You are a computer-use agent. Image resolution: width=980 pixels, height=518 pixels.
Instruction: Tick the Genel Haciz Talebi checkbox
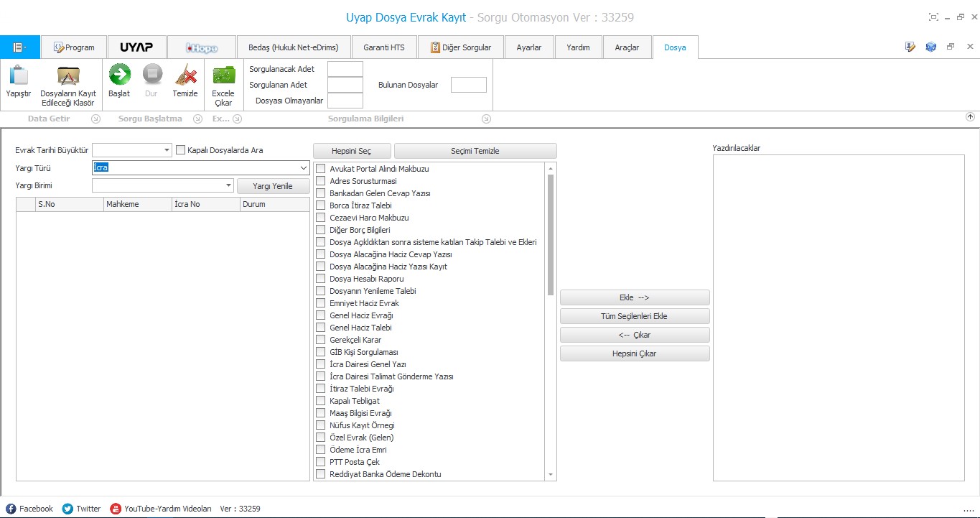(x=320, y=328)
